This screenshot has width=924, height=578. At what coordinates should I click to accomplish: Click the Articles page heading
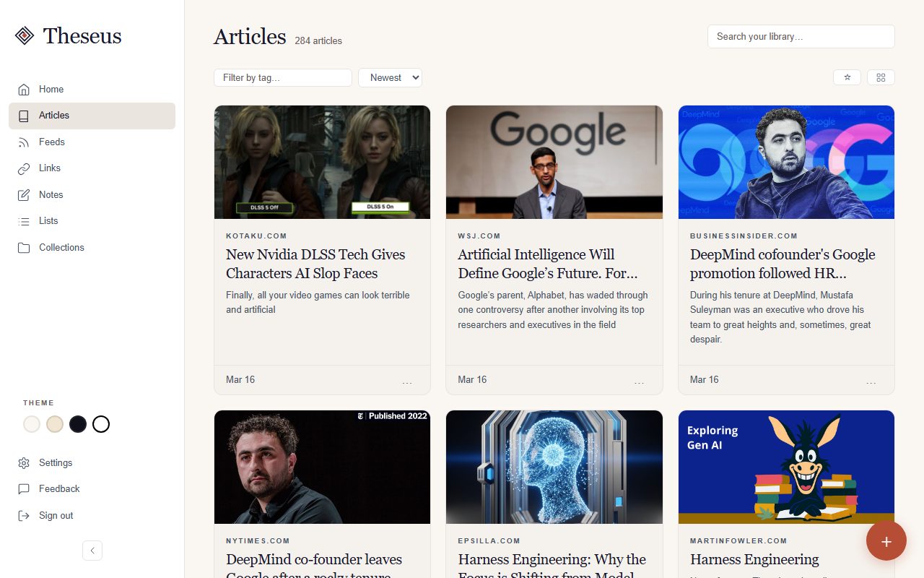(250, 37)
